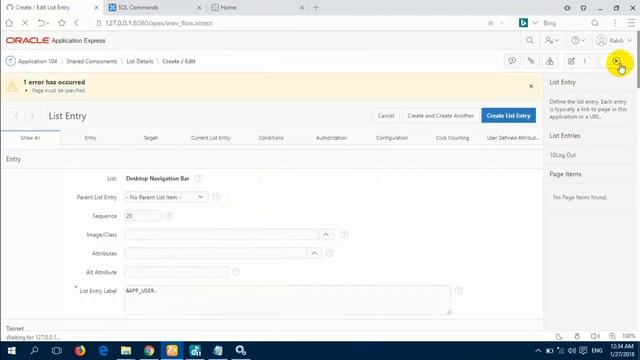Open the Windows Start menu
The width and height of the screenshot is (640, 360).
pos(11,351)
